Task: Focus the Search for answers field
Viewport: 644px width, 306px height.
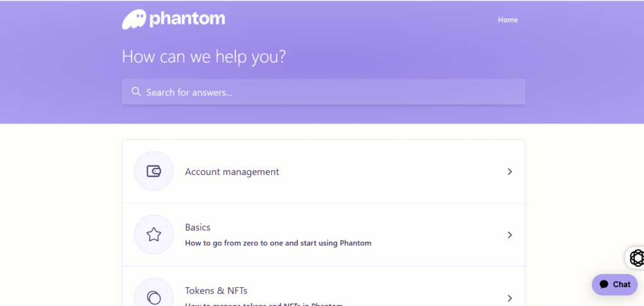Action: tap(323, 92)
